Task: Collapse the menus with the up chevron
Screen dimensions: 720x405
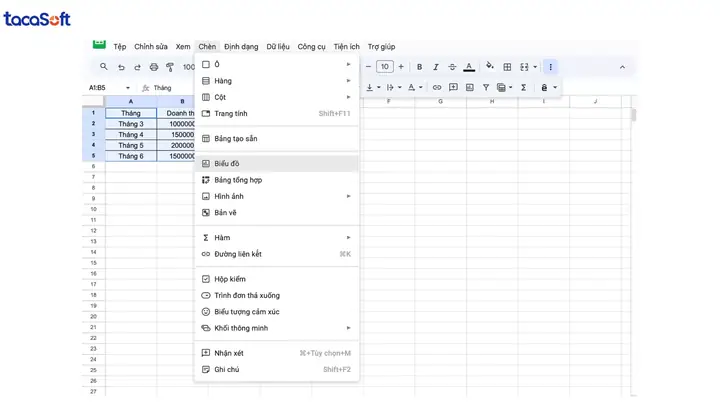Action: 622,67
